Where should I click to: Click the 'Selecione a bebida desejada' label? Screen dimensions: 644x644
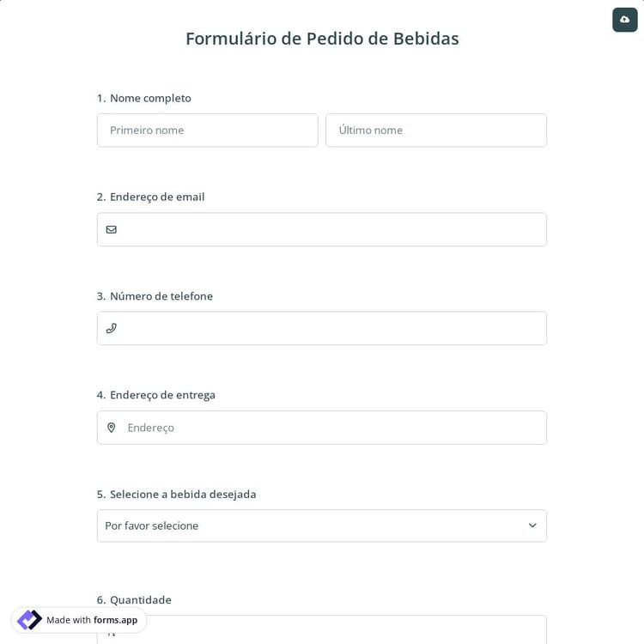183,494
